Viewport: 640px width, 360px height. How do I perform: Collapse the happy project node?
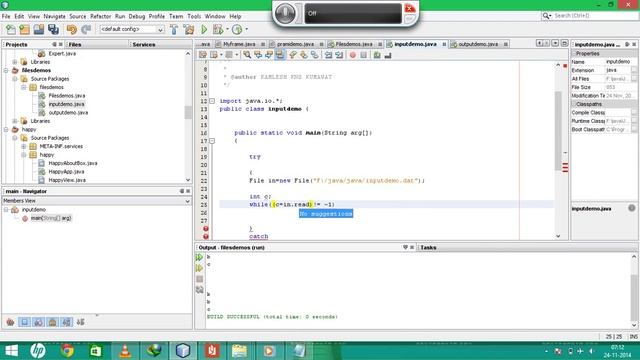(x=6, y=129)
